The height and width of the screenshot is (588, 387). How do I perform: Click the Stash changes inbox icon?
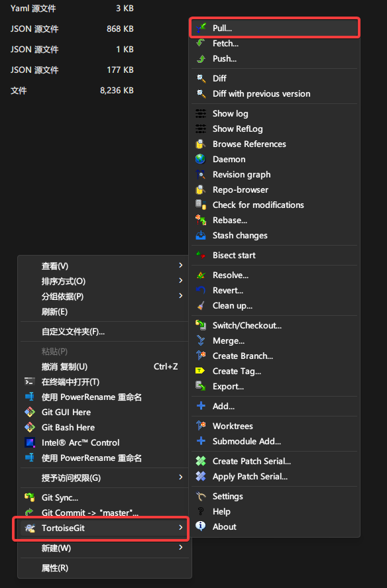201,236
